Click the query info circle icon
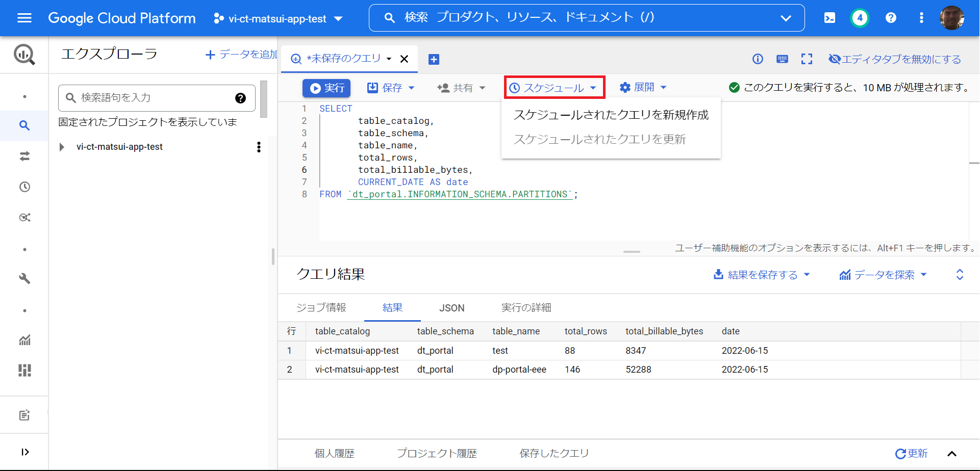Image resolution: width=980 pixels, height=471 pixels. [758, 59]
